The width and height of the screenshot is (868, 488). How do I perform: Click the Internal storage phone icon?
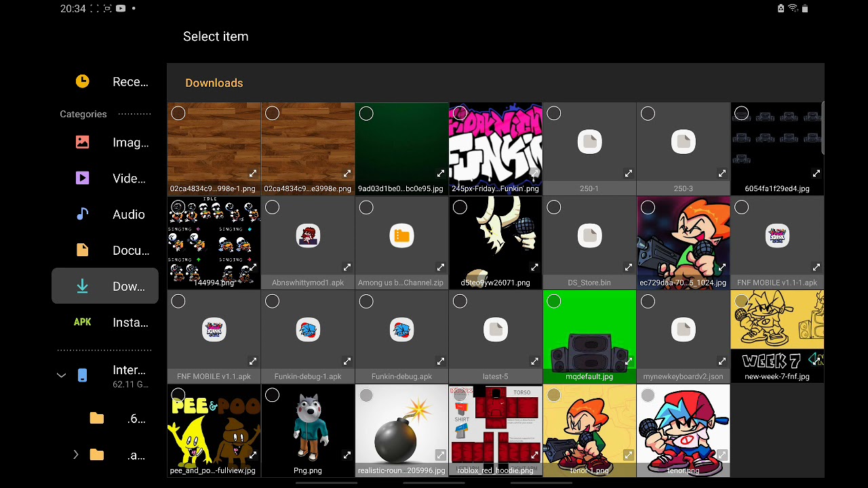coord(82,375)
